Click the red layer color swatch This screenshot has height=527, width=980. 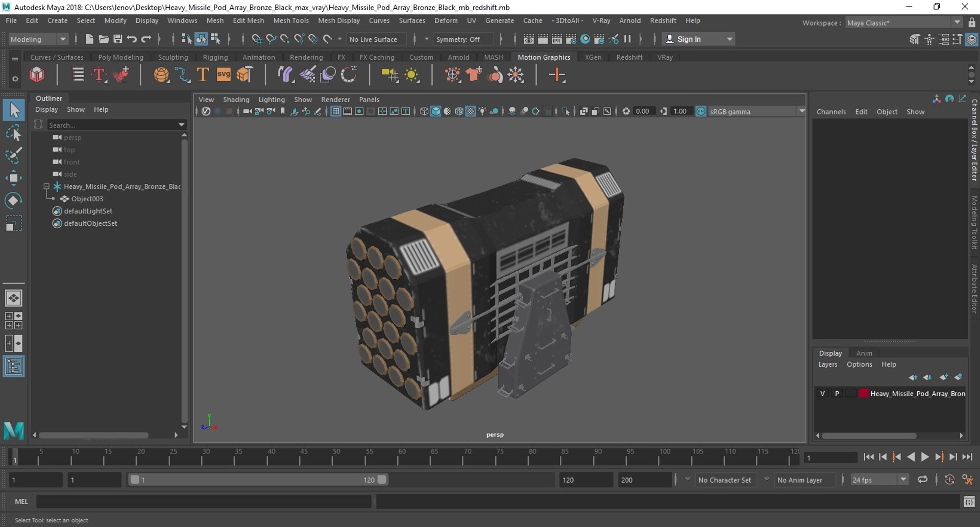(864, 393)
